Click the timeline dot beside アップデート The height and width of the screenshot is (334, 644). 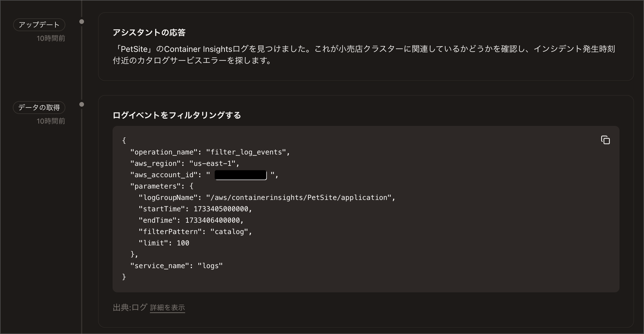[x=81, y=21]
